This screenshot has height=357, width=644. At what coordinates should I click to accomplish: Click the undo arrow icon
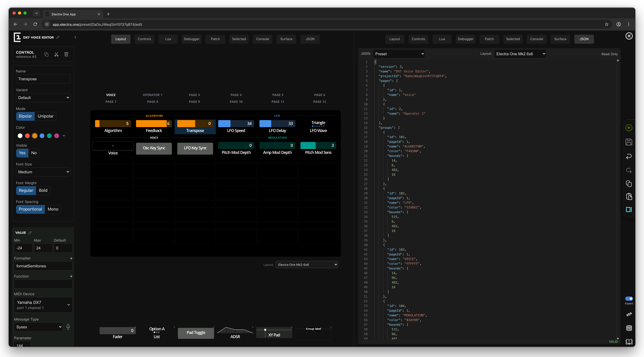(x=629, y=156)
